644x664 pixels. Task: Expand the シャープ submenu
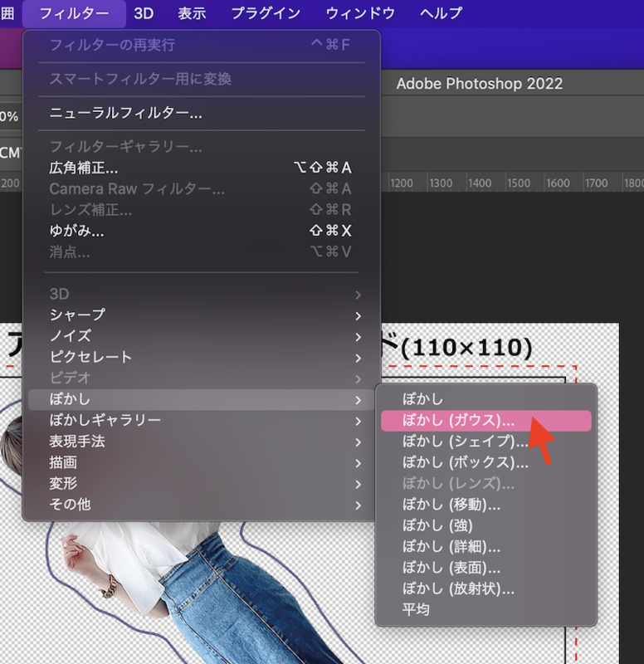[x=77, y=315]
